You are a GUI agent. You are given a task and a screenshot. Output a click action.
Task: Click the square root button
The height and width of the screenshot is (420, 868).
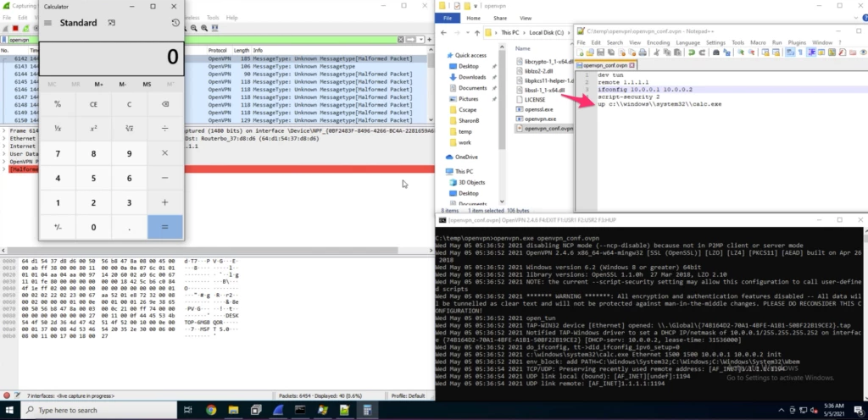pos(129,128)
